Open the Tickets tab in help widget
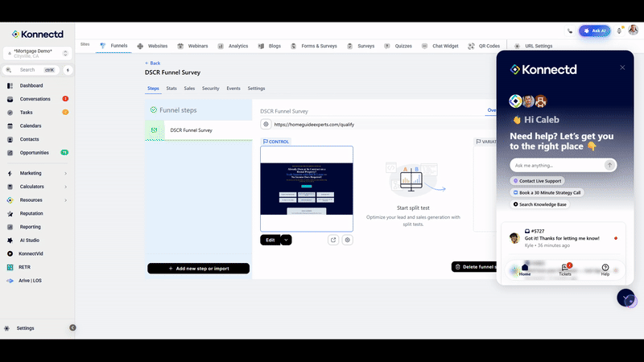 tap(565, 269)
